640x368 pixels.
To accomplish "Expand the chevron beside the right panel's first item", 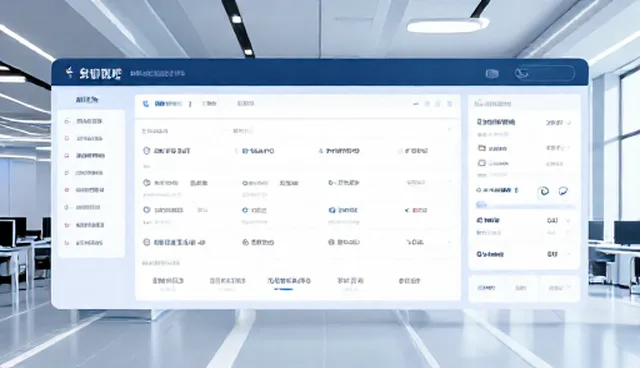I will tap(569, 122).
